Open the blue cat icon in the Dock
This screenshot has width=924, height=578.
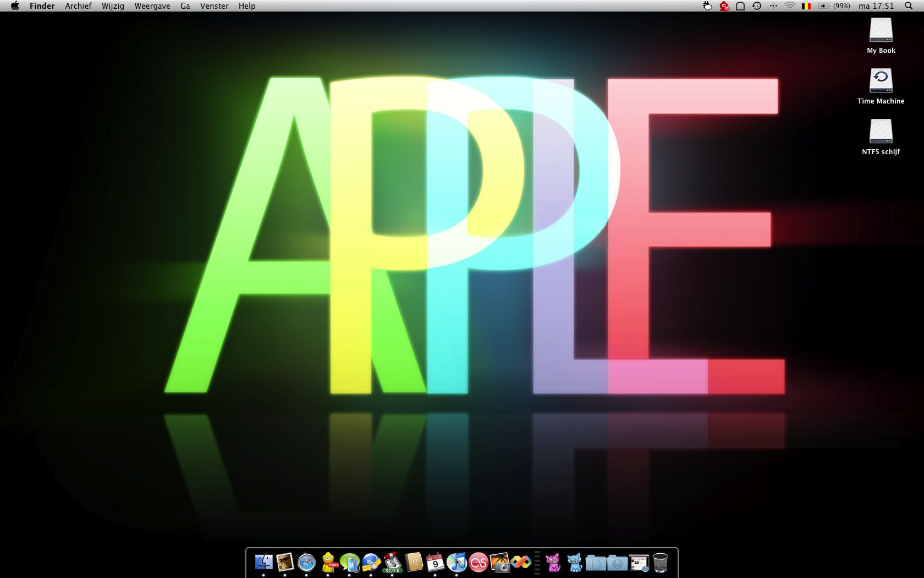pyautogui.click(x=575, y=563)
